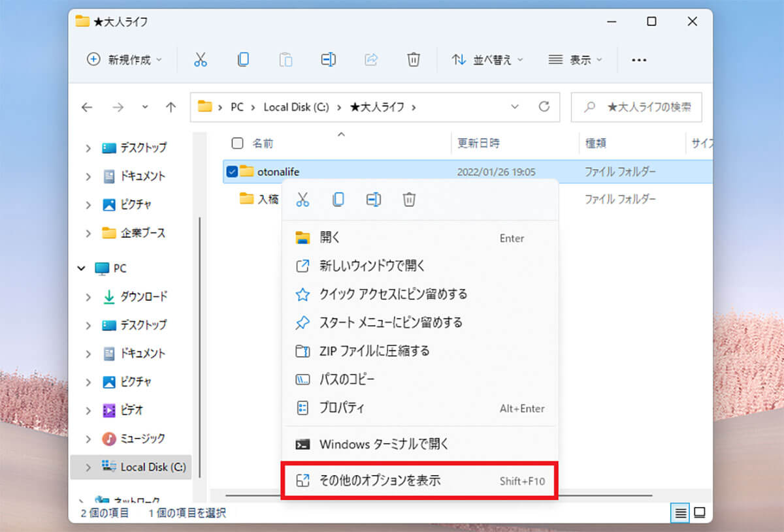Click the Delete trash icon in the top toolbar
This screenshot has height=532, width=784.
click(414, 59)
